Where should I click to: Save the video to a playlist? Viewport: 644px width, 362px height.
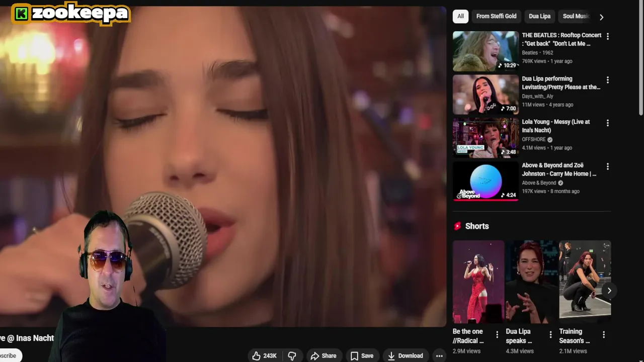click(362, 355)
